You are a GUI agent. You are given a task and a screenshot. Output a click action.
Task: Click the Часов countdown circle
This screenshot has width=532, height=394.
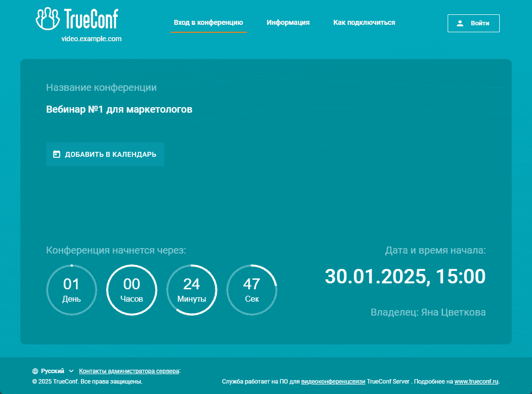132,290
